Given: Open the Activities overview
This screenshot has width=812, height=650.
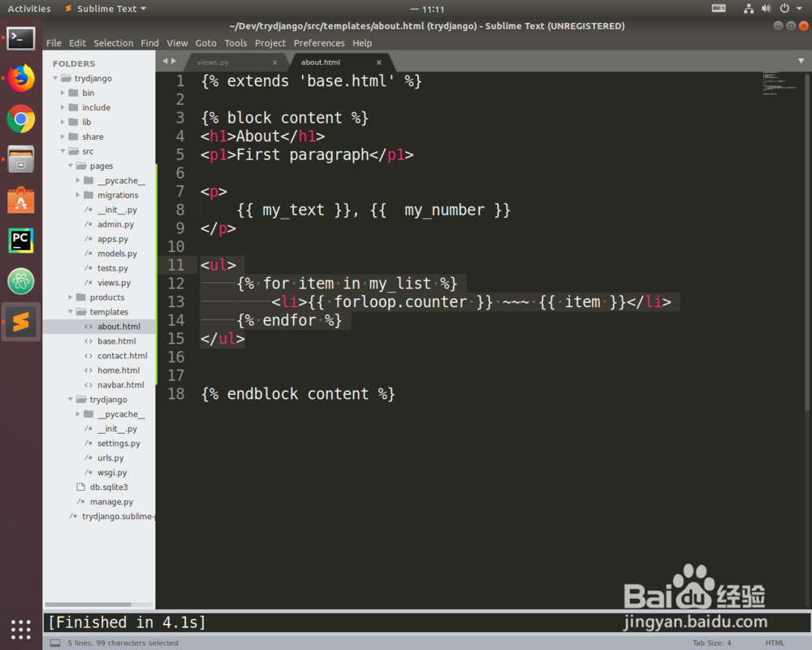Looking at the screenshot, I should (29, 8).
